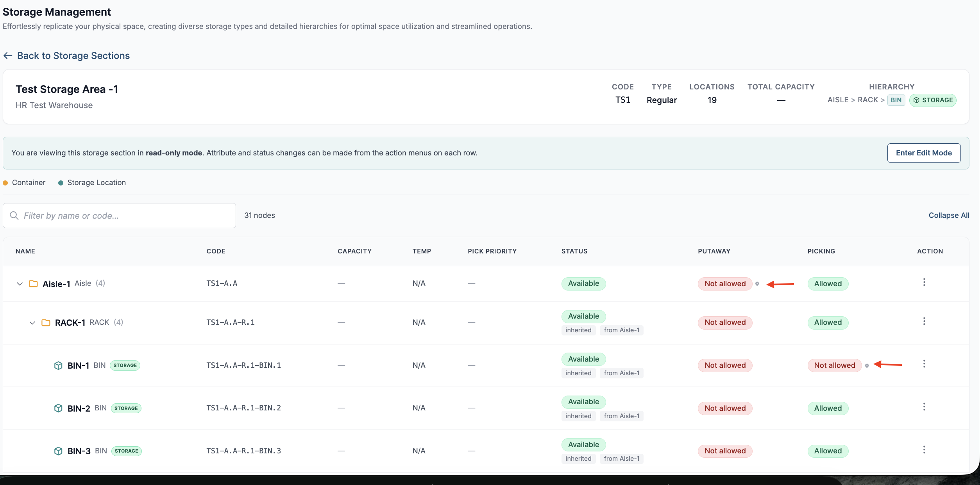Click the Aisle-1 folder icon
980x485 pixels.
tap(33, 284)
